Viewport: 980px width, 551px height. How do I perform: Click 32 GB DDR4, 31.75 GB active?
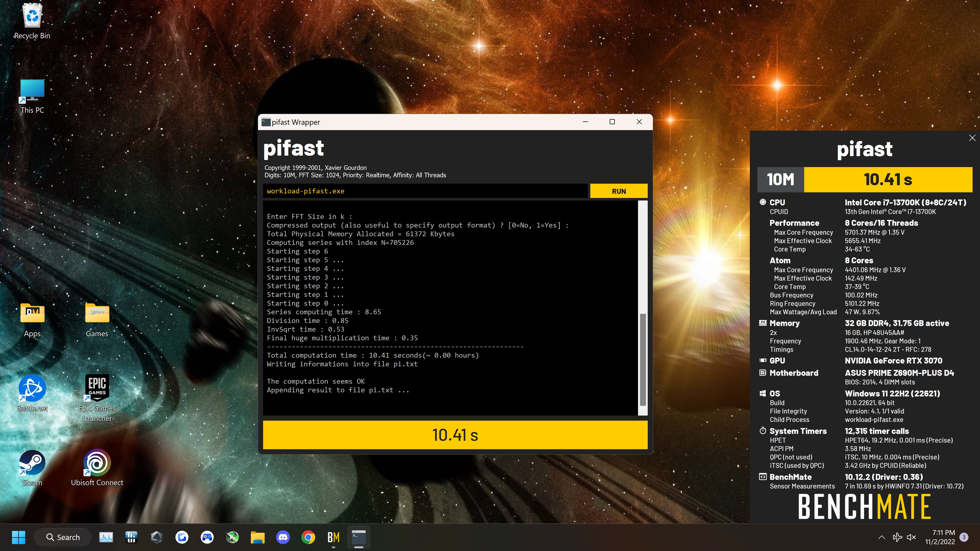pyautogui.click(x=897, y=323)
